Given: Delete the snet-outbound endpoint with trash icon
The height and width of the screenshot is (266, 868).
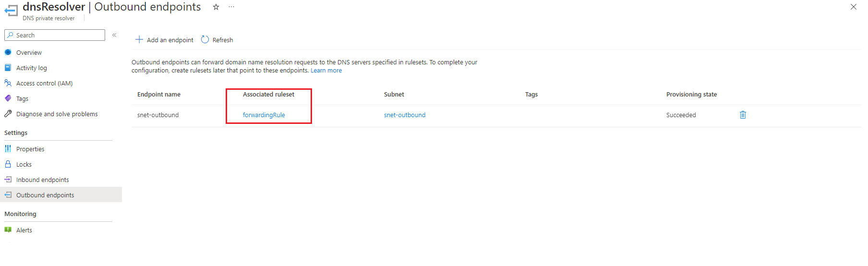Looking at the screenshot, I should (x=743, y=115).
